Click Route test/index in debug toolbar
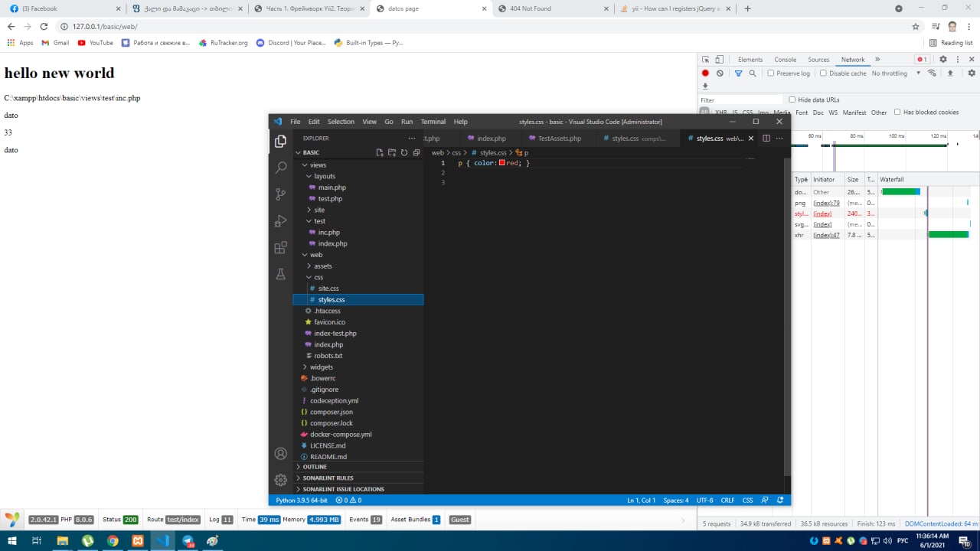This screenshot has height=551, width=980. [x=173, y=520]
